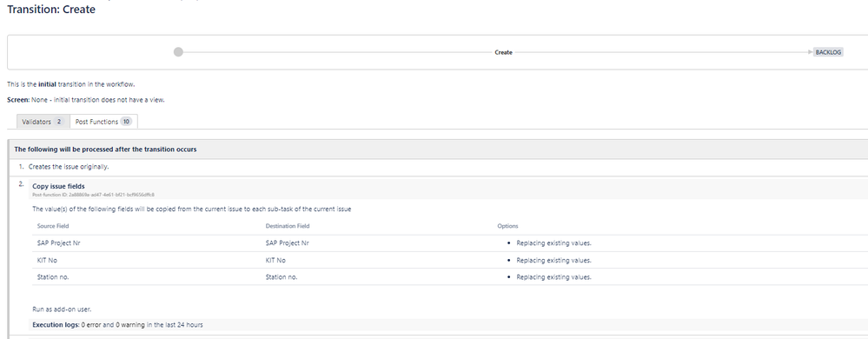Click the initial state circle in the workflow diagram
The height and width of the screenshot is (339, 868).
pyautogui.click(x=178, y=51)
